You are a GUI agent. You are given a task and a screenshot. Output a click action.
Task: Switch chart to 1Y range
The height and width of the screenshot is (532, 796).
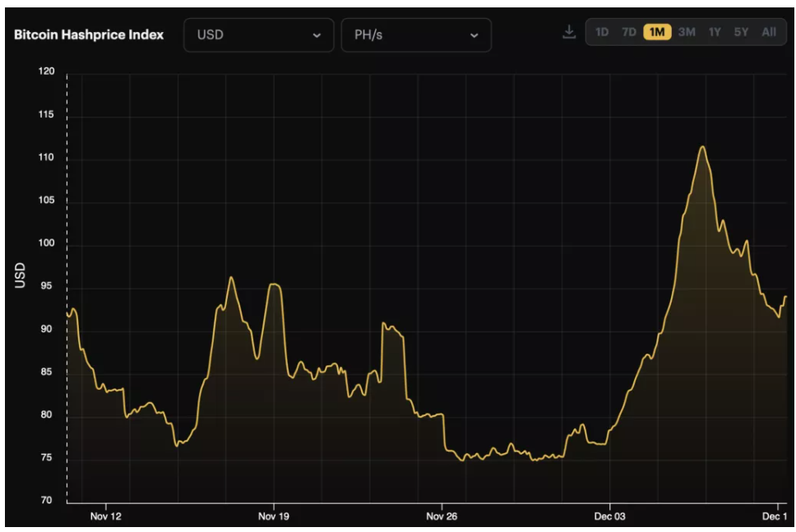715,32
